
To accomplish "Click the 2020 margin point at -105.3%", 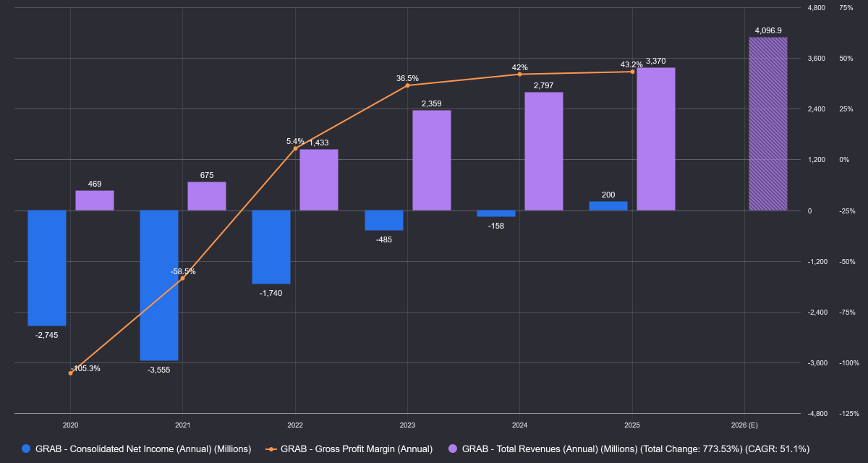I will coord(71,373).
